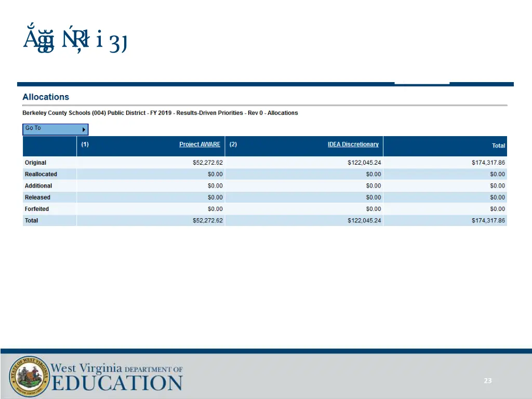Click the Berkeley County Schools breadcrumb text

coord(160,113)
